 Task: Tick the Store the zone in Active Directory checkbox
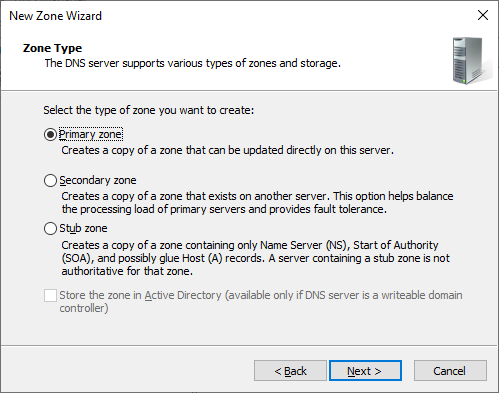pyautogui.click(x=50, y=295)
